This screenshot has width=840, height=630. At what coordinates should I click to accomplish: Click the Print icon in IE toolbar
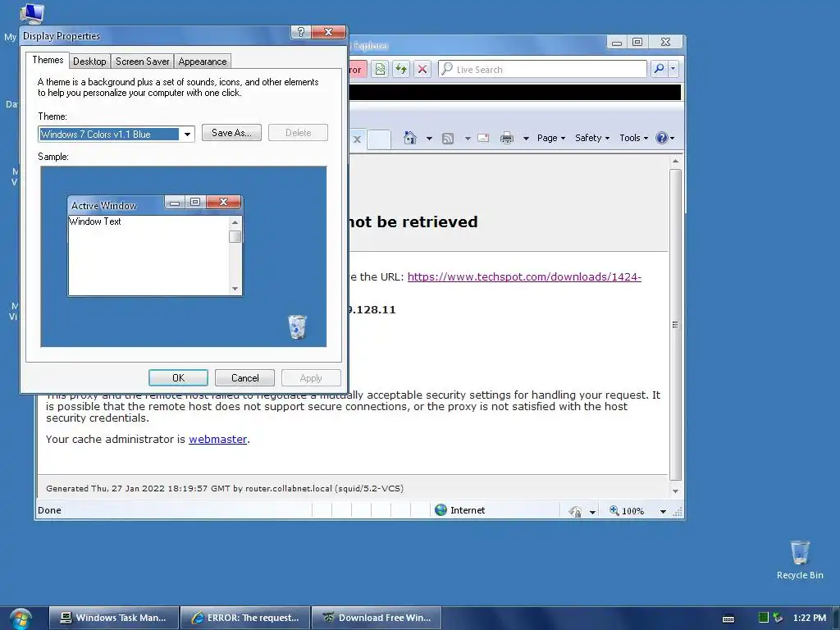click(x=507, y=138)
